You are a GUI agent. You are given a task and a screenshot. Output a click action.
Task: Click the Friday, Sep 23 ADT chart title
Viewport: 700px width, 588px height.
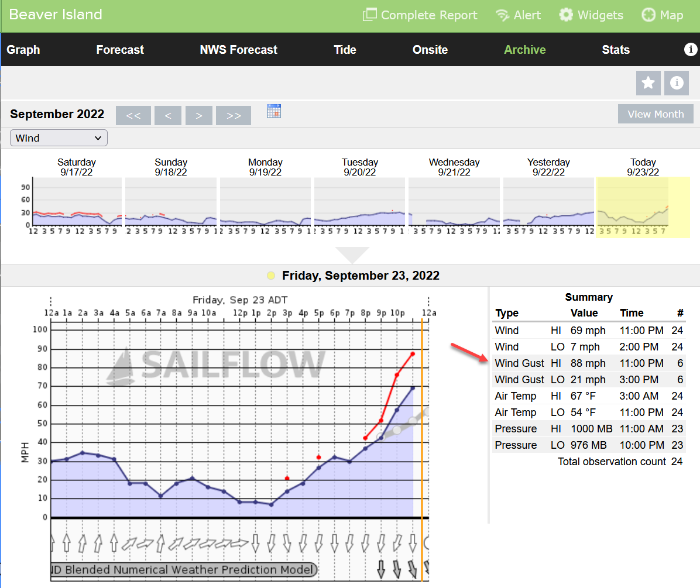(x=240, y=300)
